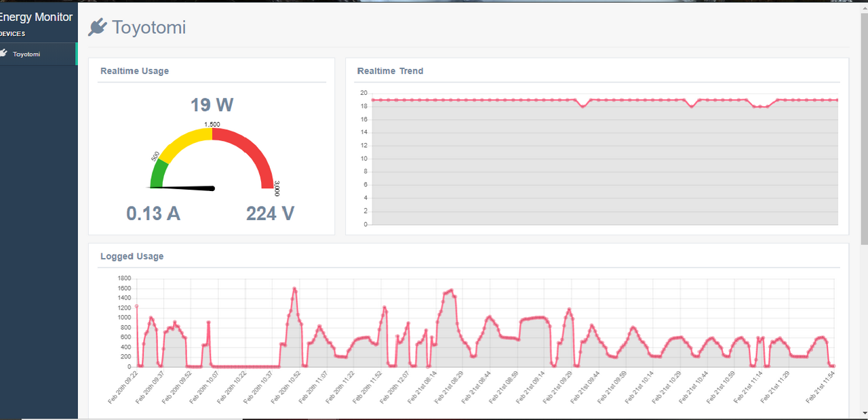Click the 1.500 gauge scale label

click(212, 125)
